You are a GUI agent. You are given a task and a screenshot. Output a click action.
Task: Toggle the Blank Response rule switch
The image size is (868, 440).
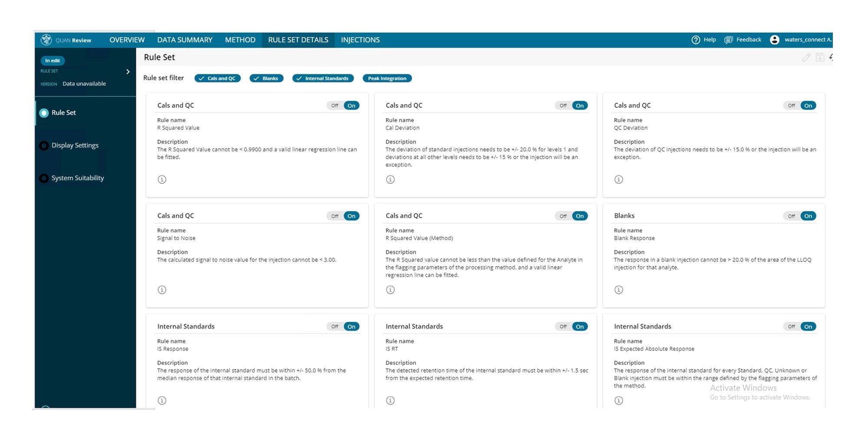[x=800, y=216]
